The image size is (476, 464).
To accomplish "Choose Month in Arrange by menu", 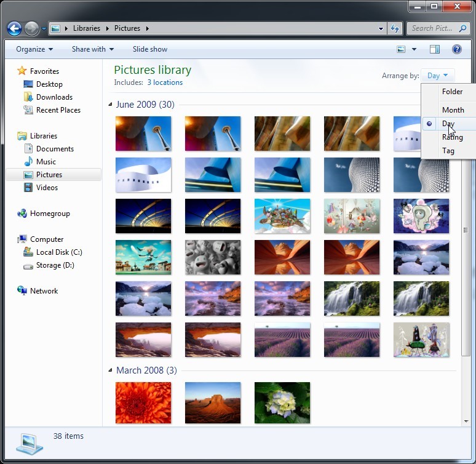I will (453, 110).
